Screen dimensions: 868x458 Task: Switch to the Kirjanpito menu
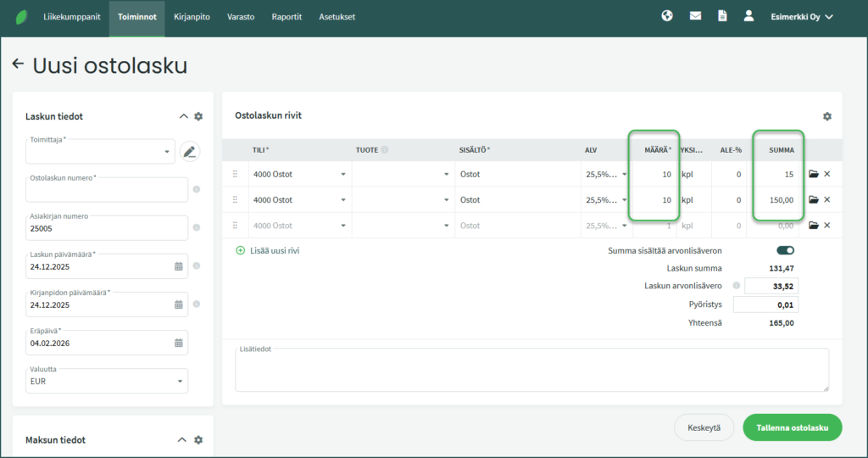(192, 17)
